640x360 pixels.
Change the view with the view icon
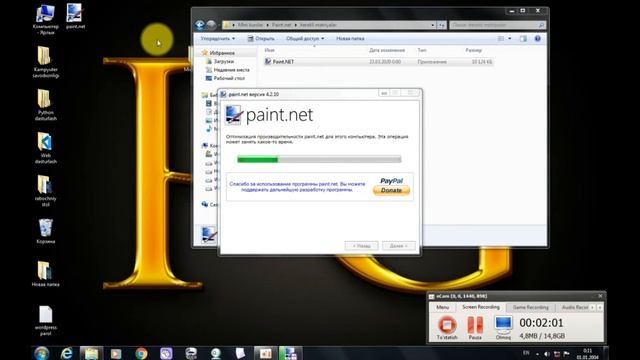(501, 38)
